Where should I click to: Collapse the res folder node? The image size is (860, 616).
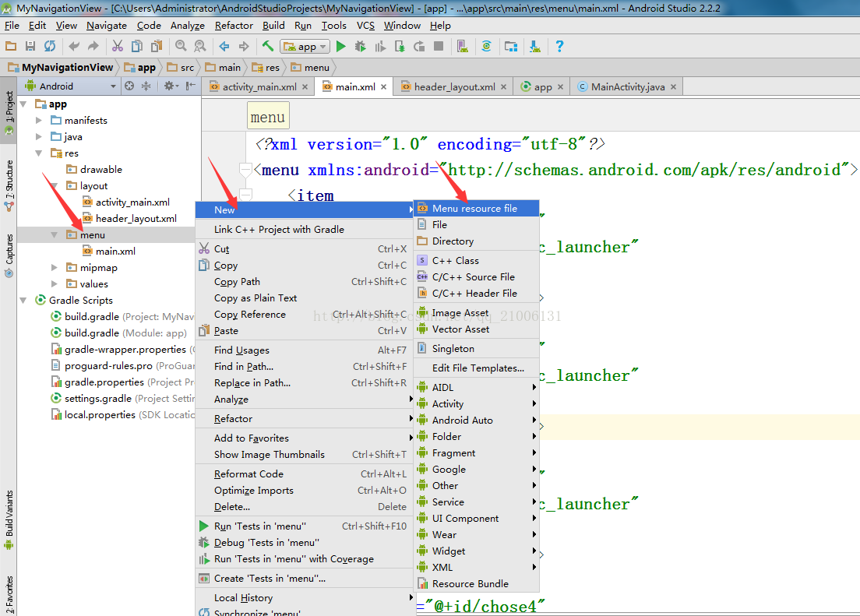(38, 153)
